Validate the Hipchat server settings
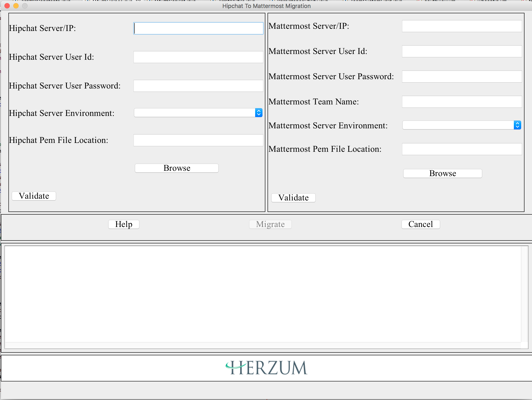Viewport: 532px width, 400px height. click(x=34, y=196)
